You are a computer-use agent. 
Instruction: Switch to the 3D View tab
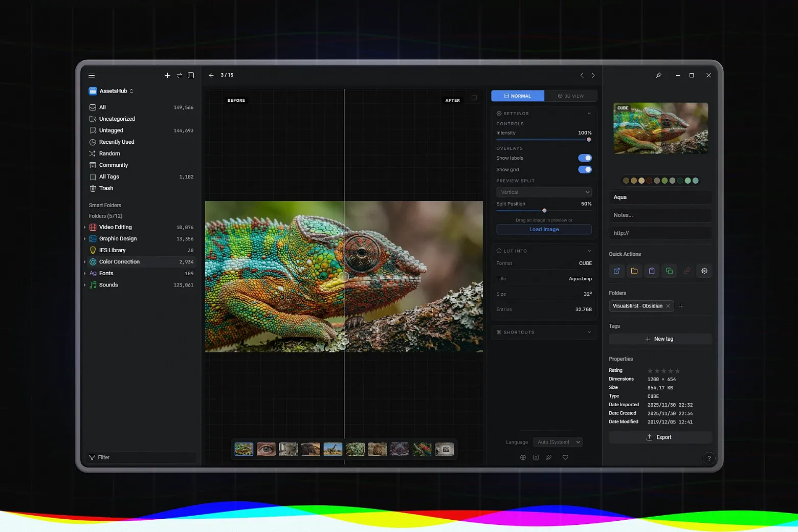[x=571, y=96]
